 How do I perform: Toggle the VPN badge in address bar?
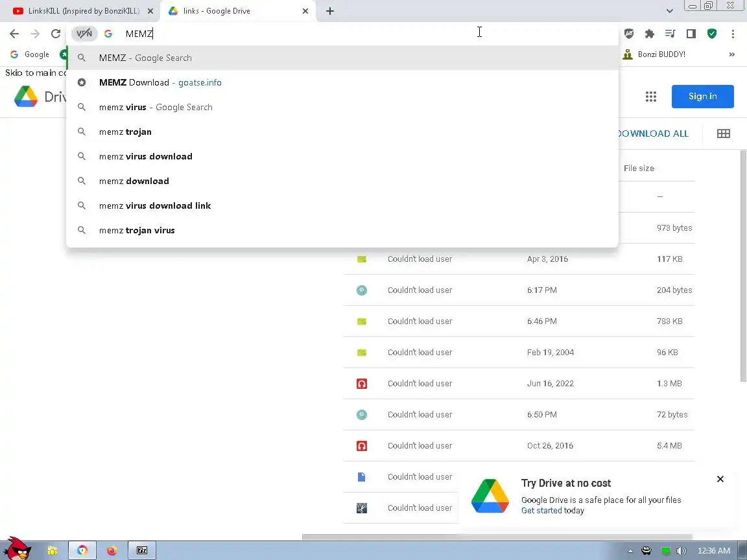click(84, 33)
